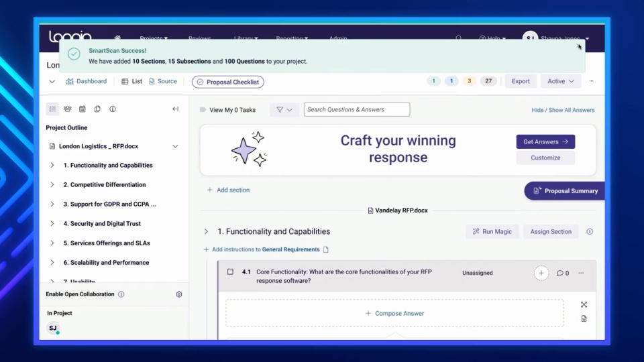This screenshot has width=644, height=362.
Task: Open the filter dropdown
Action: click(284, 109)
